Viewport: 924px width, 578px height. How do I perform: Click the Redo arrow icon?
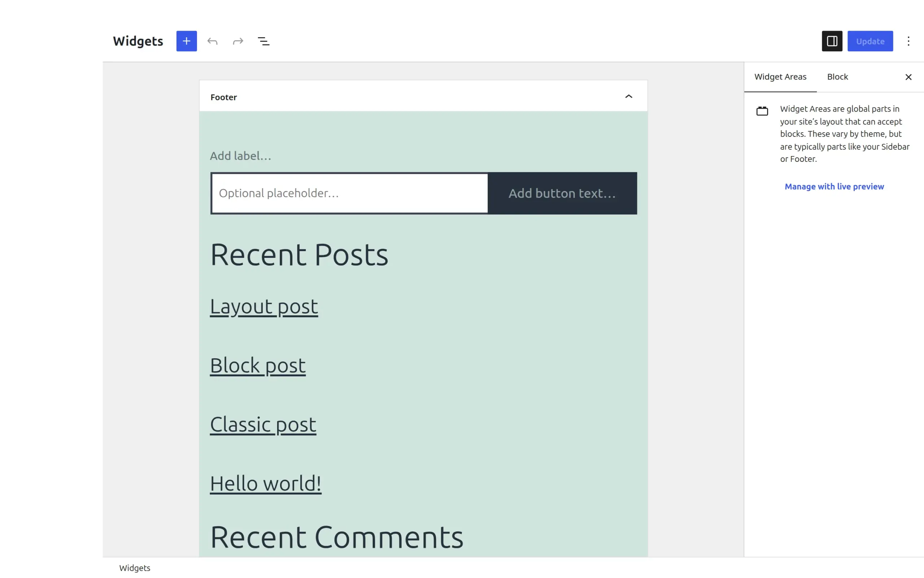coord(238,41)
